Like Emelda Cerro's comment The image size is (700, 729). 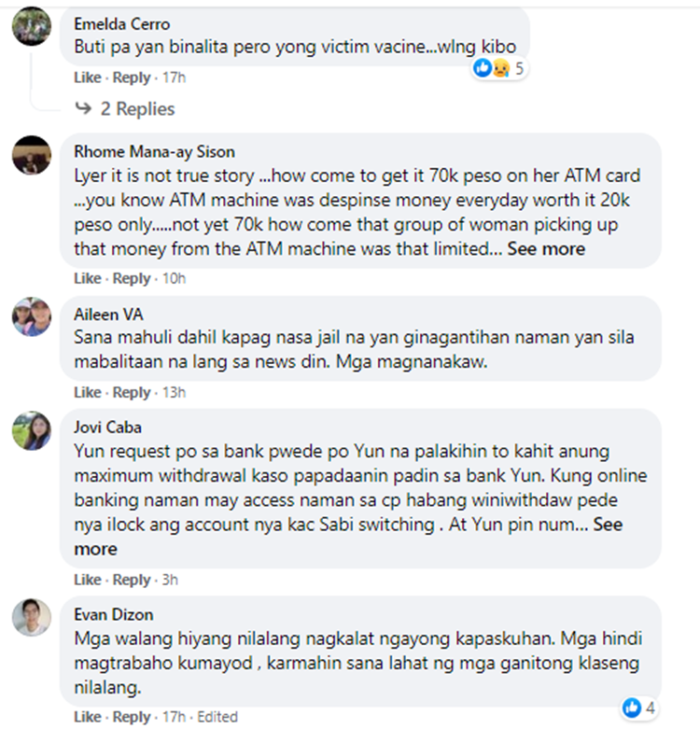pyautogui.click(x=88, y=77)
